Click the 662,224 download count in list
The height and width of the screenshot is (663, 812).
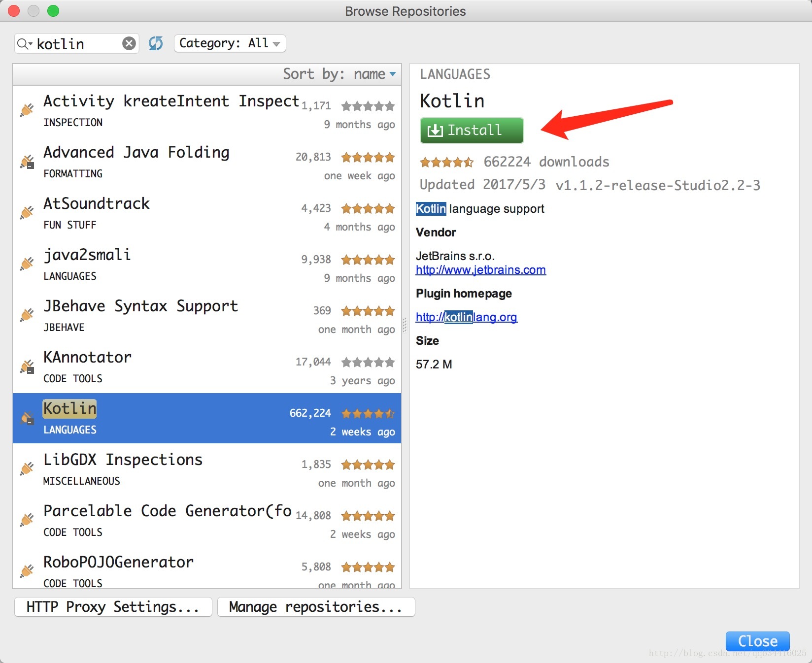(x=310, y=413)
